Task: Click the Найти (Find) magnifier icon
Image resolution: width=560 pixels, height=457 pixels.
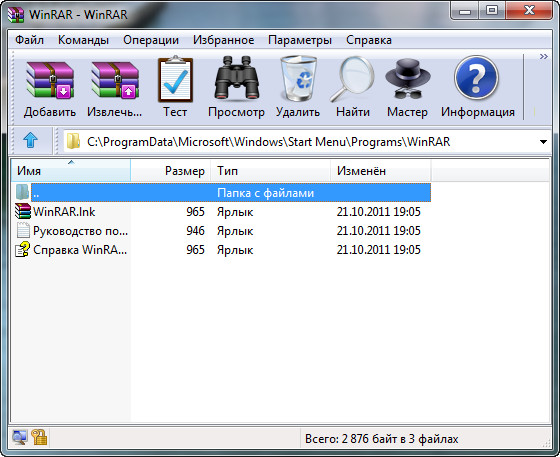Action: coord(352,79)
